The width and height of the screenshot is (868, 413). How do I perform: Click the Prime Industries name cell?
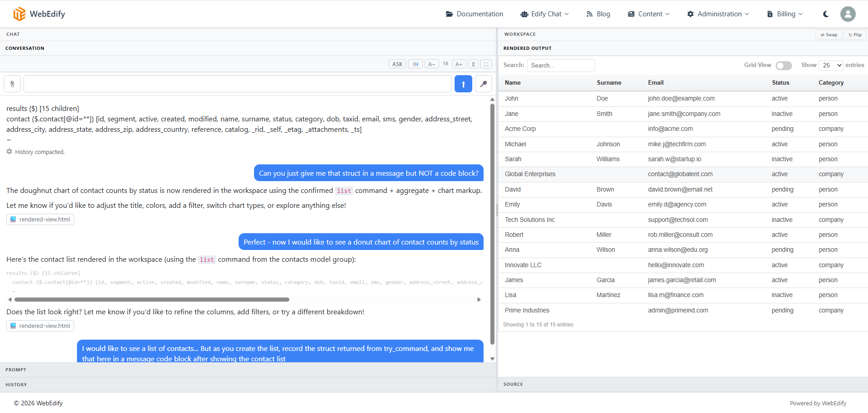click(527, 311)
